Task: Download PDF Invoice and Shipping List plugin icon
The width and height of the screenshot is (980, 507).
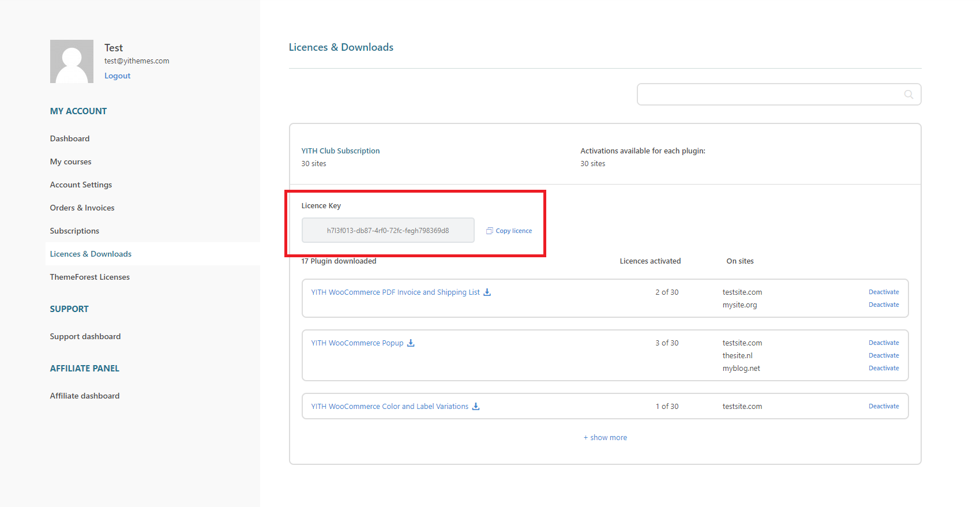Action: (x=487, y=292)
